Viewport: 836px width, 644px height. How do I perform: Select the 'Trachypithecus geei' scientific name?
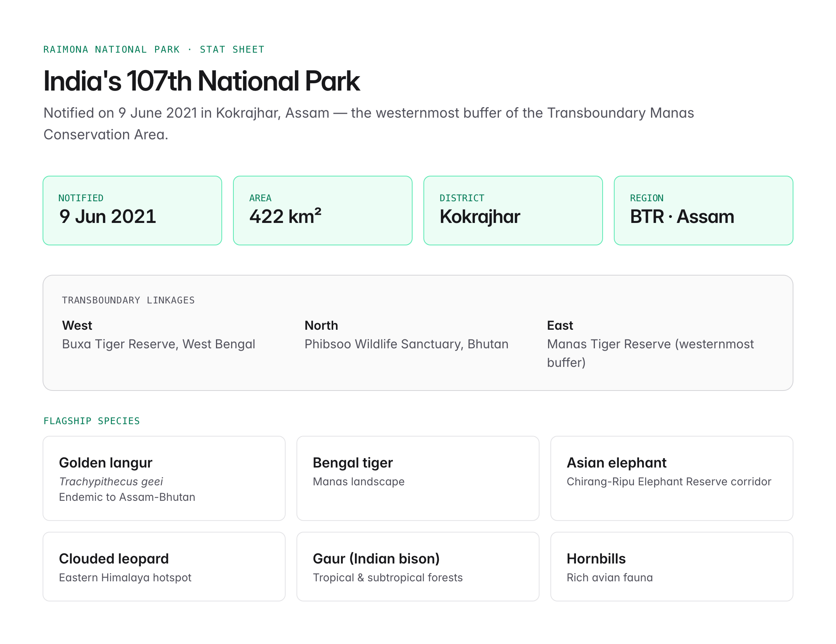click(111, 481)
